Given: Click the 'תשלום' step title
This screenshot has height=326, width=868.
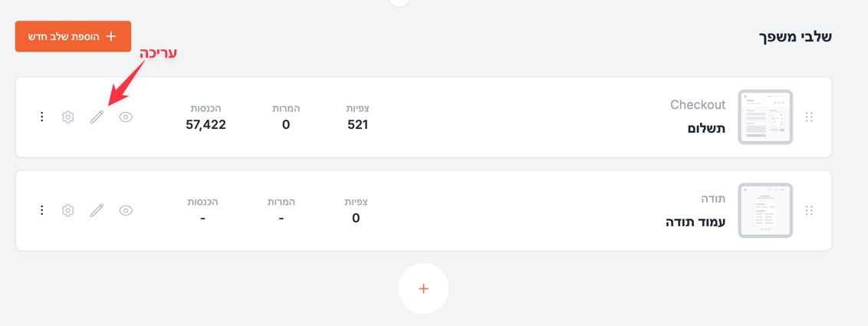Looking at the screenshot, I should (x=706, y=129).
